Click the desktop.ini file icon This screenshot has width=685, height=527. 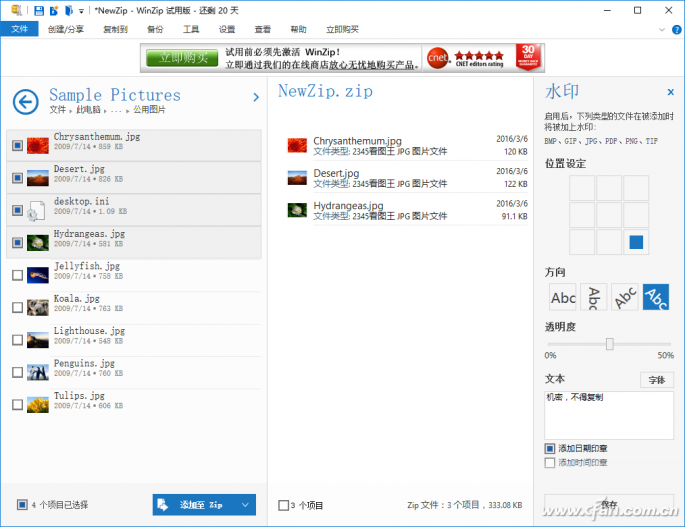(36, 211)
